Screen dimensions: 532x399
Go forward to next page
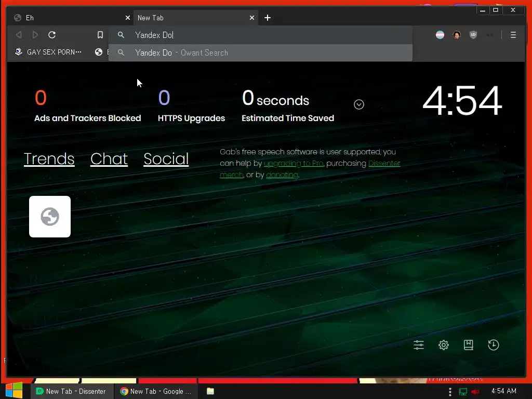(35, 35)
